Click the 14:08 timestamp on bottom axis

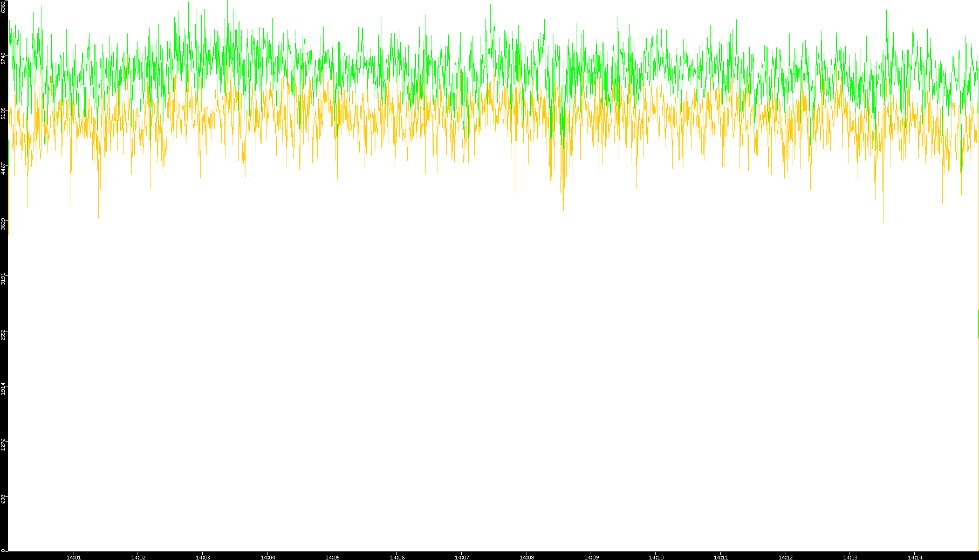(x=526, y=557)
